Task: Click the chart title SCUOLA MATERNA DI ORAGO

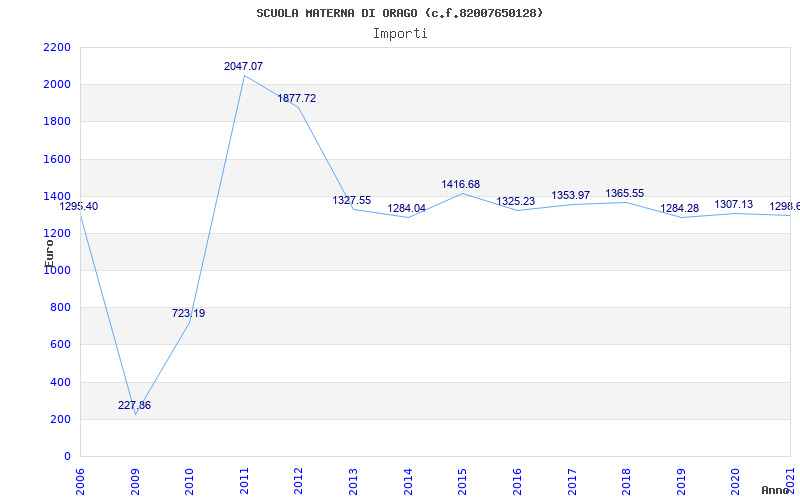Action: click(x=400, y=13)
